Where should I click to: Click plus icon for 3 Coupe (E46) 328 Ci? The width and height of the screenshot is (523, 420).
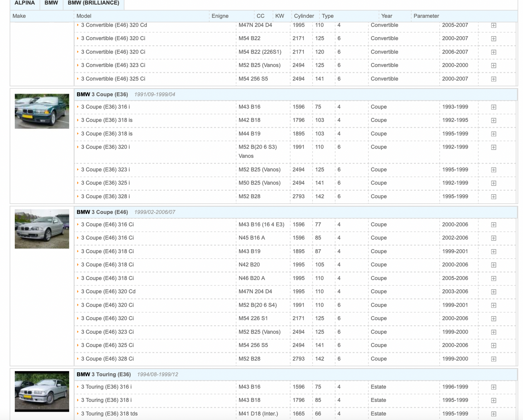pos(493,359)
